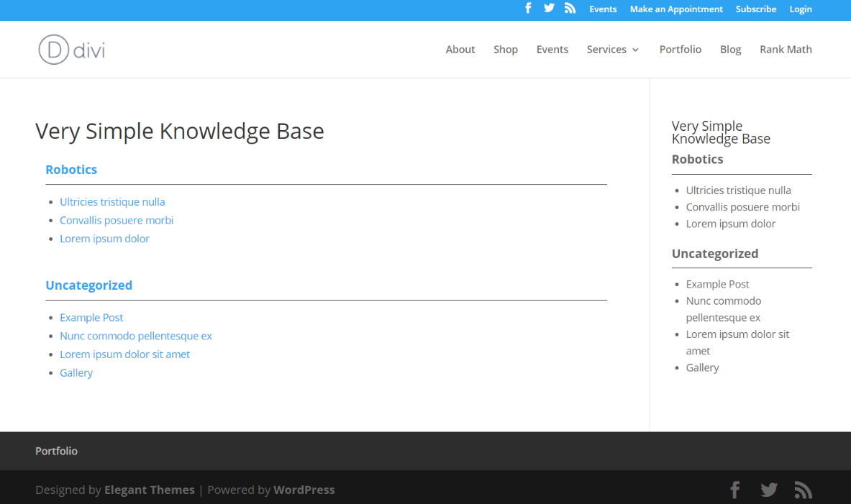Open the footer Facebook icon
851x504 pixels.
coord(734,490)
